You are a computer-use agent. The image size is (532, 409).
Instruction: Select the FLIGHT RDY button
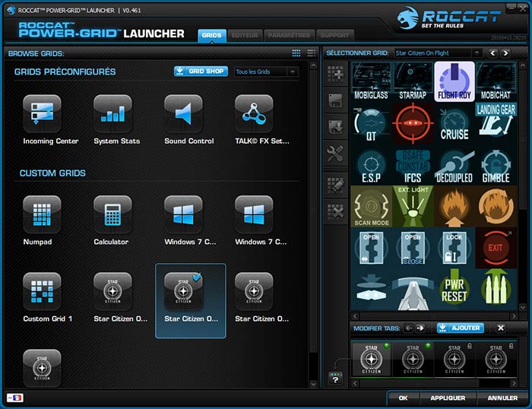[454, 81]
